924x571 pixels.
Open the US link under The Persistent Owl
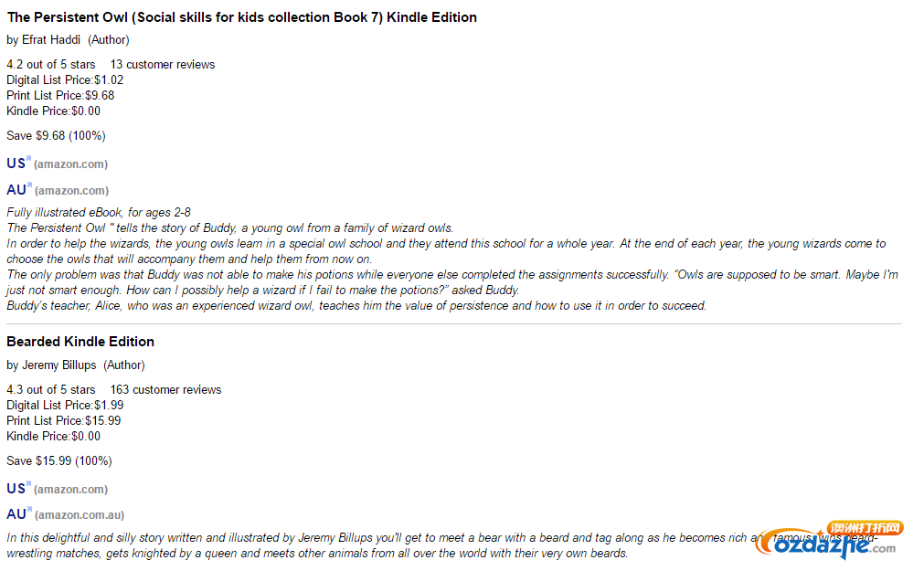click(16, 164)
